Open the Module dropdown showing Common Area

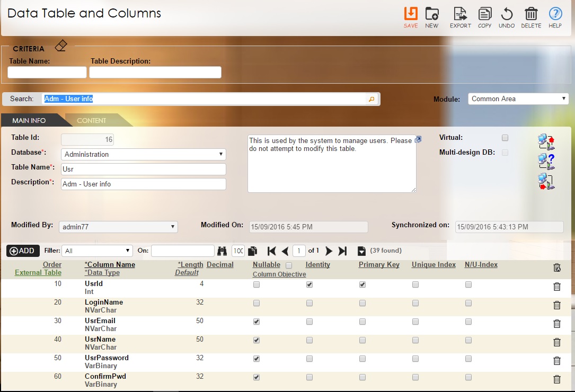[518, 98]
